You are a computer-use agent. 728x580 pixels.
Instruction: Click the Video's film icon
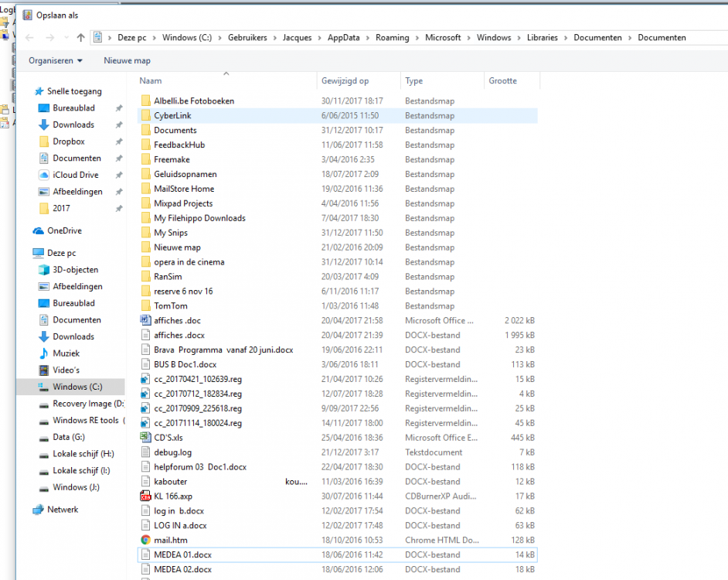[x=44, y=370]
